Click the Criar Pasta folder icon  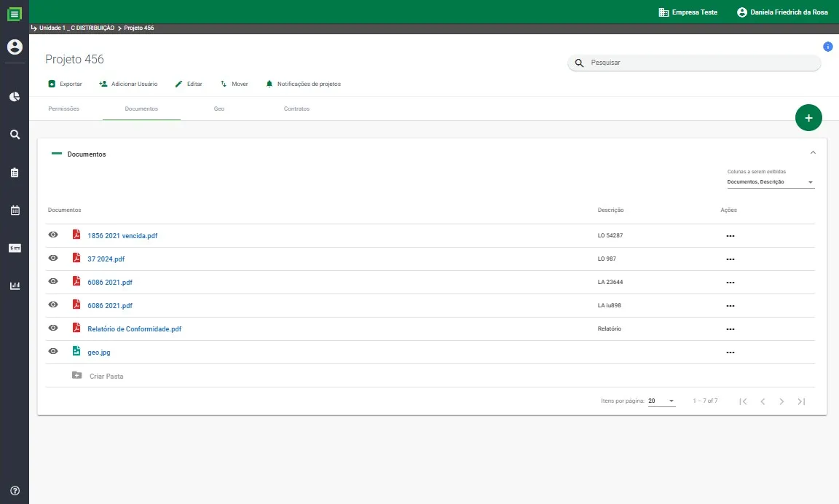[x=77, y=375]
